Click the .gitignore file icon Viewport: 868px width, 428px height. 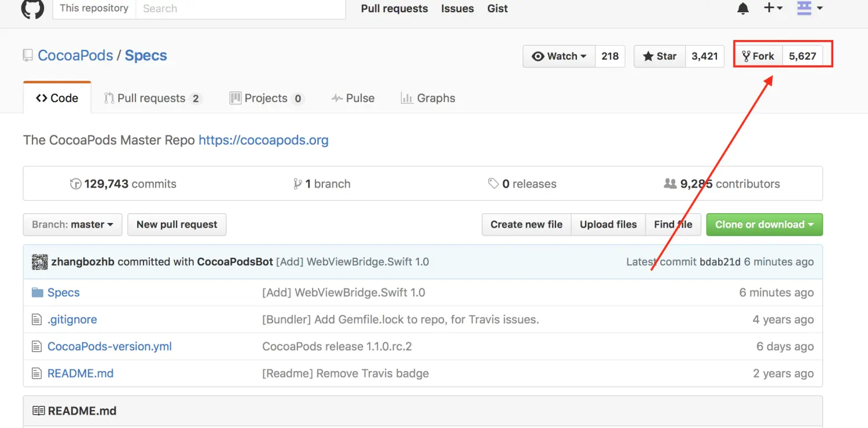(37, 320)
